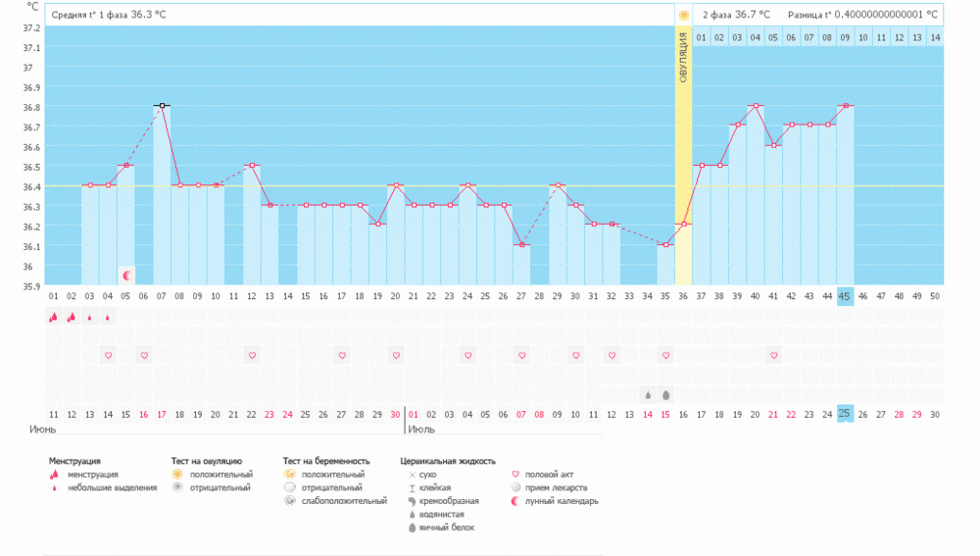This screenshot has height=556, width=980.
Task: Click the 'Средняя t° 1 фаза' header label
Action: 91,16
